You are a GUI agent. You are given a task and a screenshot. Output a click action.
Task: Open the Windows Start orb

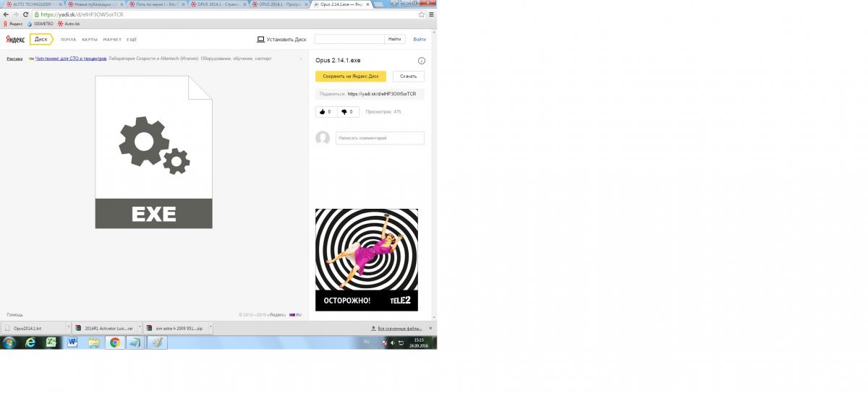click(x=9, y=343)
